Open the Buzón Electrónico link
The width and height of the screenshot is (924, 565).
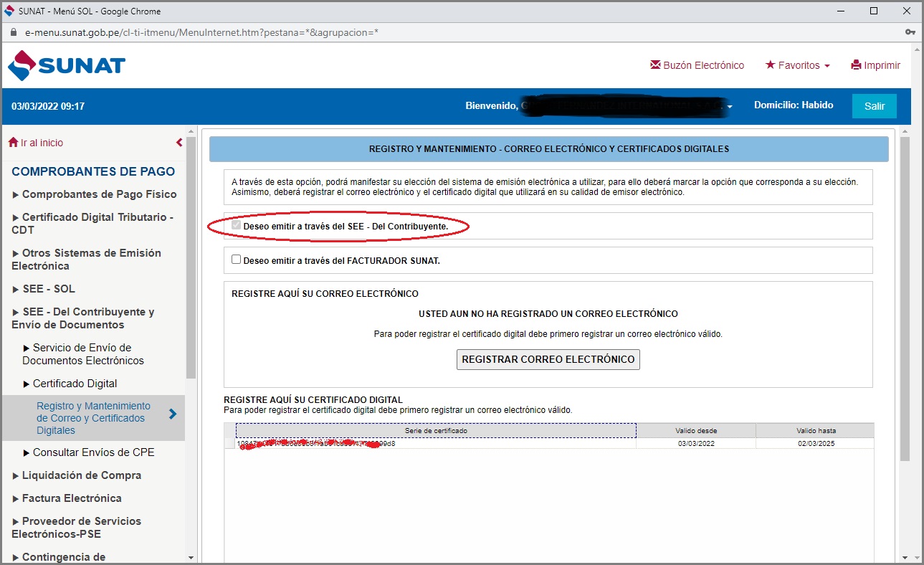[697, 65]
